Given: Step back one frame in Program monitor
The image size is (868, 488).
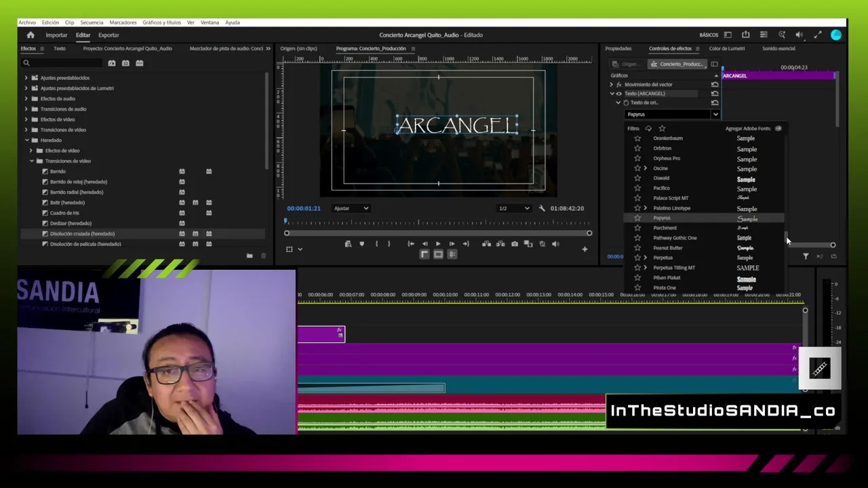Looking at the screenshot, I should [425, 244].
